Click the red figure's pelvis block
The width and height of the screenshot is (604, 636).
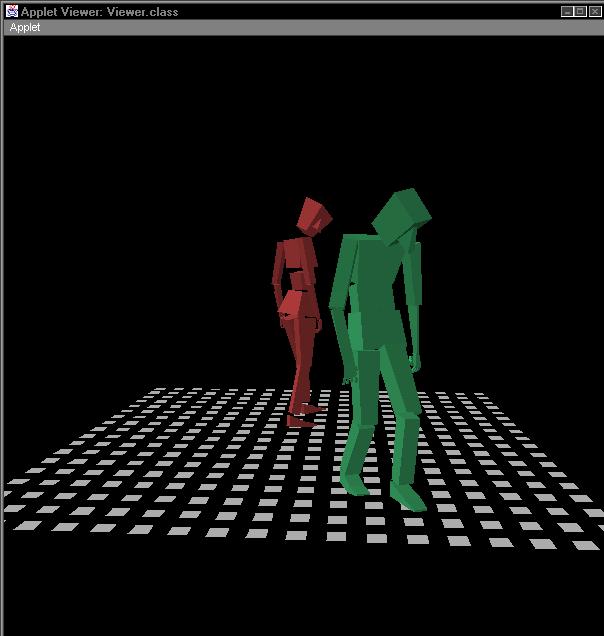tap(297, 305)
